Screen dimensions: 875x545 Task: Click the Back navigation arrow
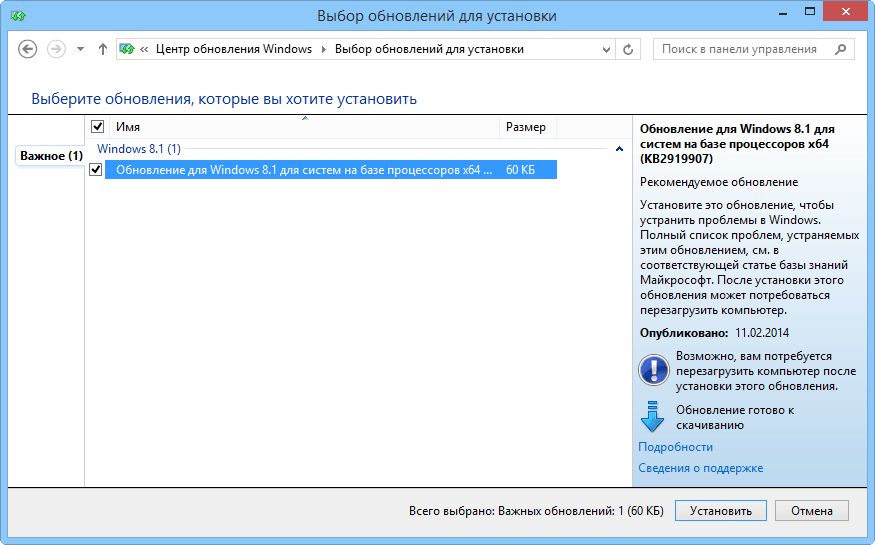(27, 49)
